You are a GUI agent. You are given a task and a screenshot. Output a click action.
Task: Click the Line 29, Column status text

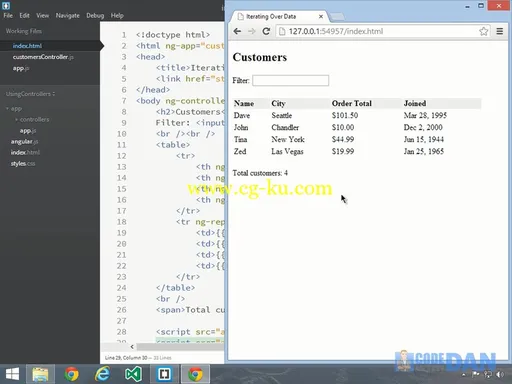(126, 358)
